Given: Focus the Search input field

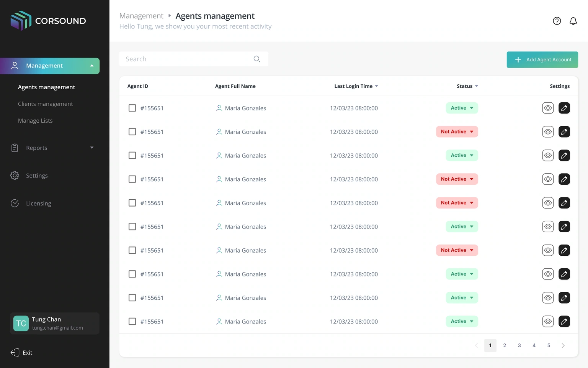Looking at the screenshot, I should [x=194, y=59].
